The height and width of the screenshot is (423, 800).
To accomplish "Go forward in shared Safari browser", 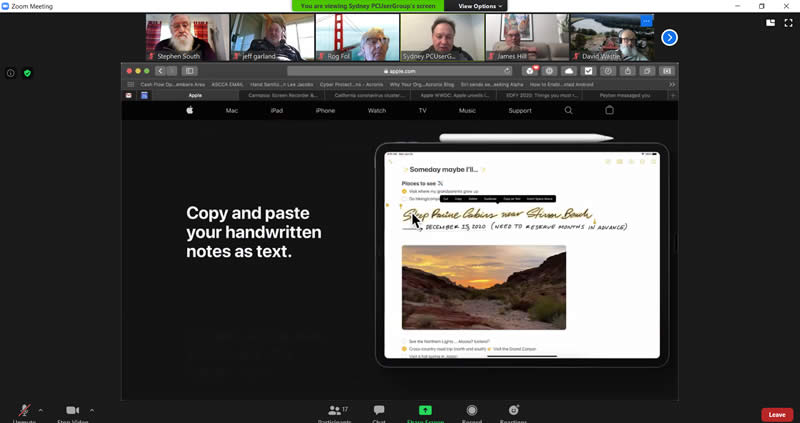I will coord(172,71).
